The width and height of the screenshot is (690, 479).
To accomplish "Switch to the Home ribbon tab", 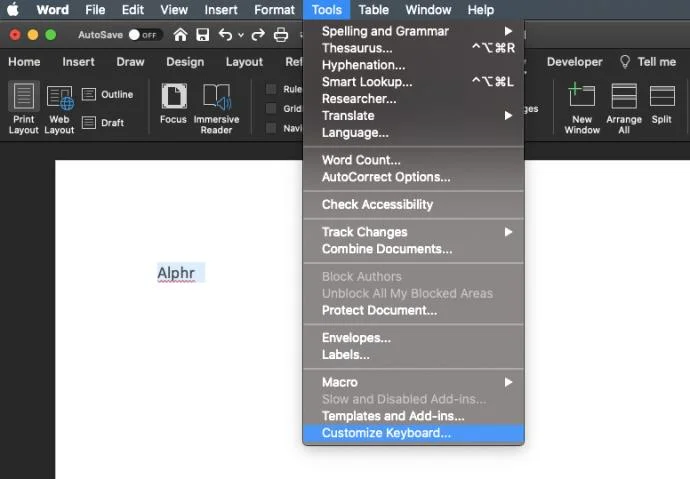I will pos(24,62).
